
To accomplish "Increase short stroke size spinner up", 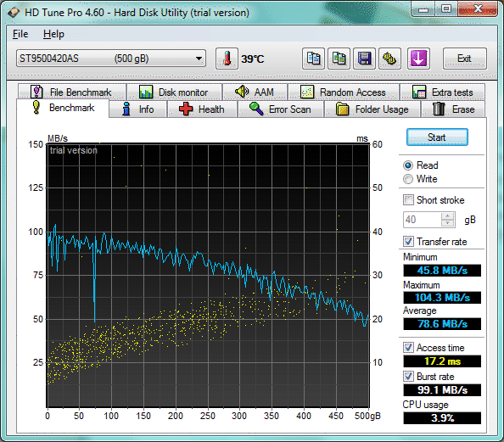I will coord(448,216).
